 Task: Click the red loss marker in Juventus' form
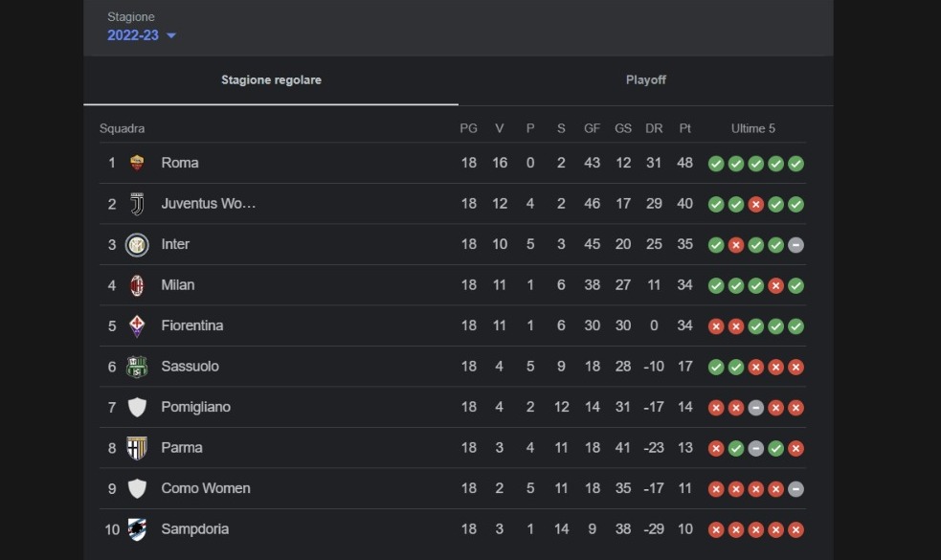(755, 203)
